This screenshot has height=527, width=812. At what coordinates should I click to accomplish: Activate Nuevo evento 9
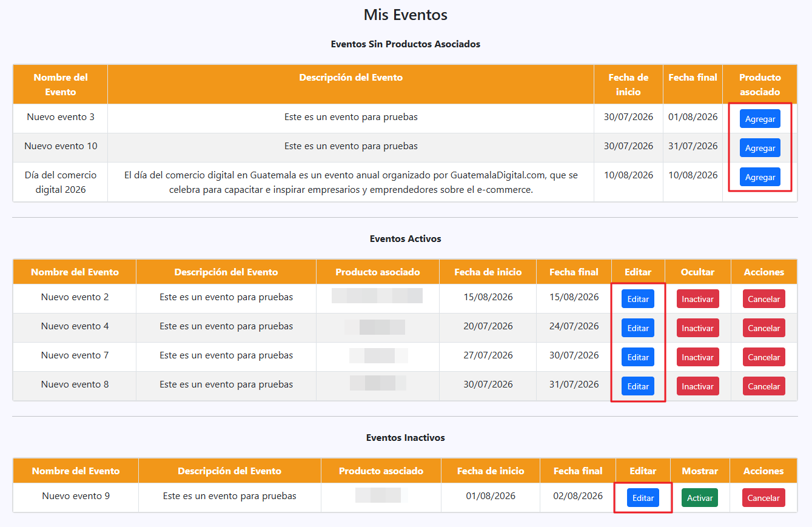[x=700, y=498]
